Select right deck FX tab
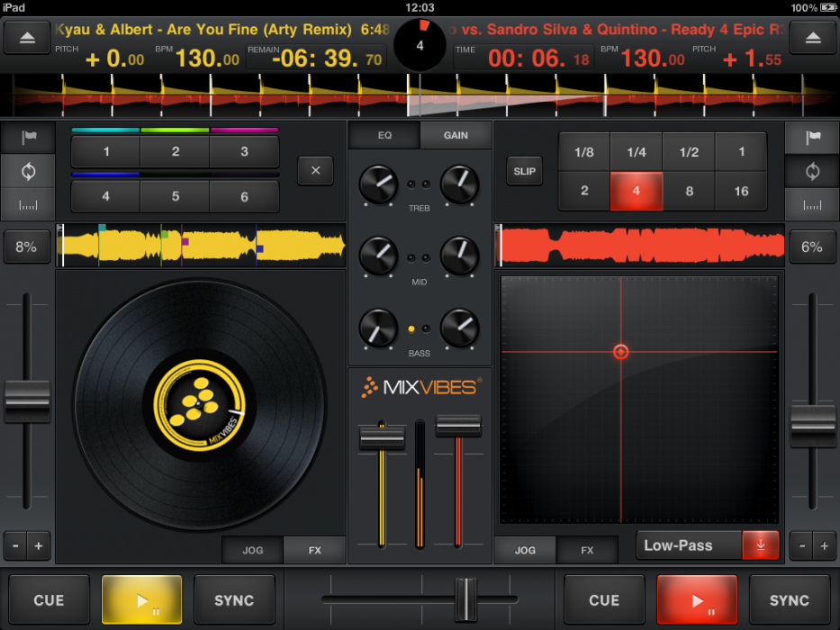Screen dimensions: 840x630 click(x=587, y=550)
